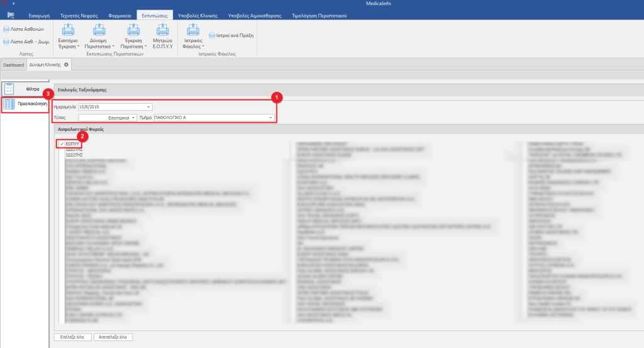The image size is (644, 348).
Task: Open the Φίλτρα side panel
Action: [x=25, y=89]
